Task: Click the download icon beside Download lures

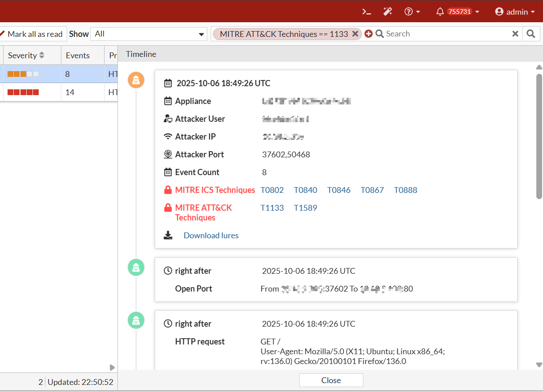Action: point(168,235)
